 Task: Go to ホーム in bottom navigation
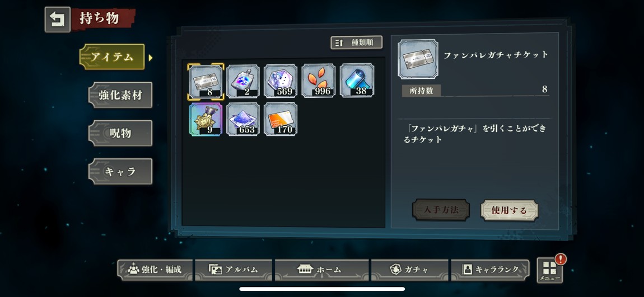point(321,270)
